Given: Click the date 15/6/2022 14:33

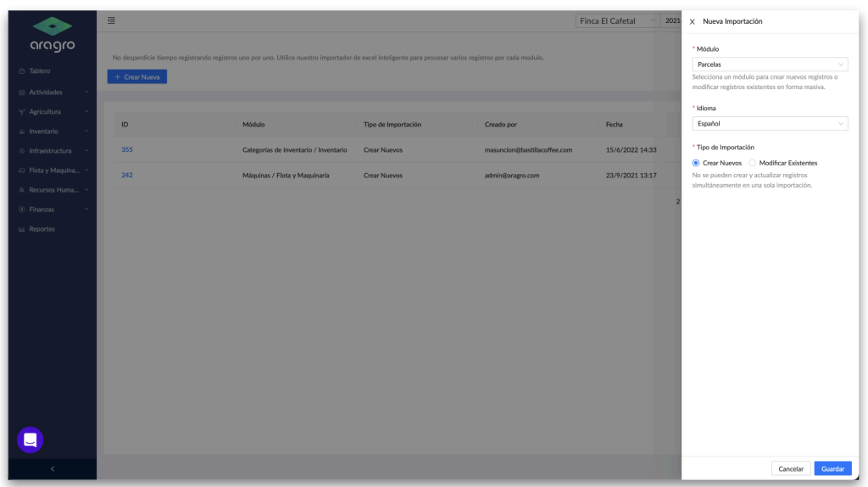Looking at the screenshot, I should 631,150.
